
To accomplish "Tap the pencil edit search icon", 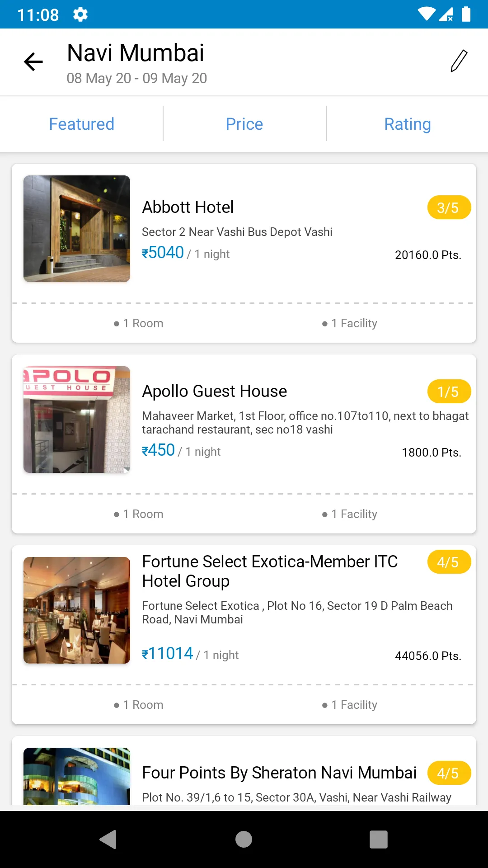I will (x=459, y=61).
